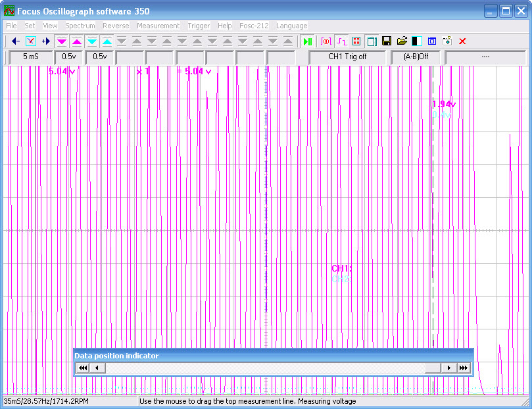This screenshot has width=532, height=409.
Task: Step data position right with single arrow
Action: click(x=449, y=368)
